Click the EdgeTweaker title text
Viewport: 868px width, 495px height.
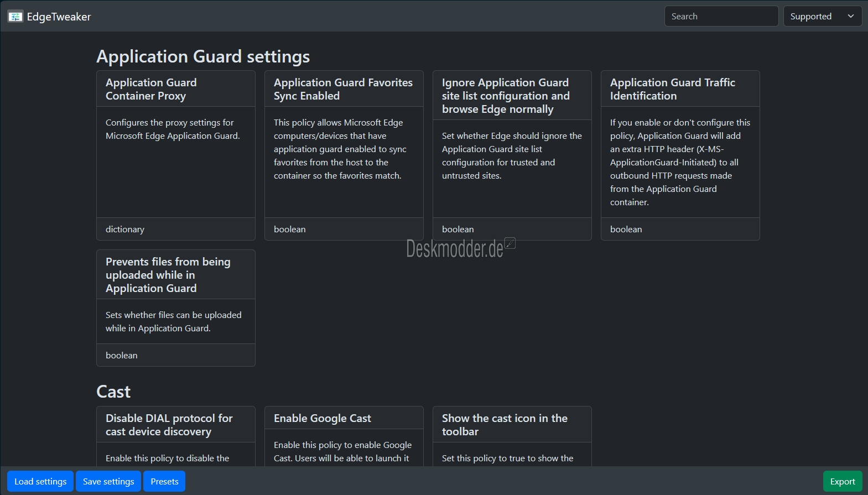click(59, 17)
